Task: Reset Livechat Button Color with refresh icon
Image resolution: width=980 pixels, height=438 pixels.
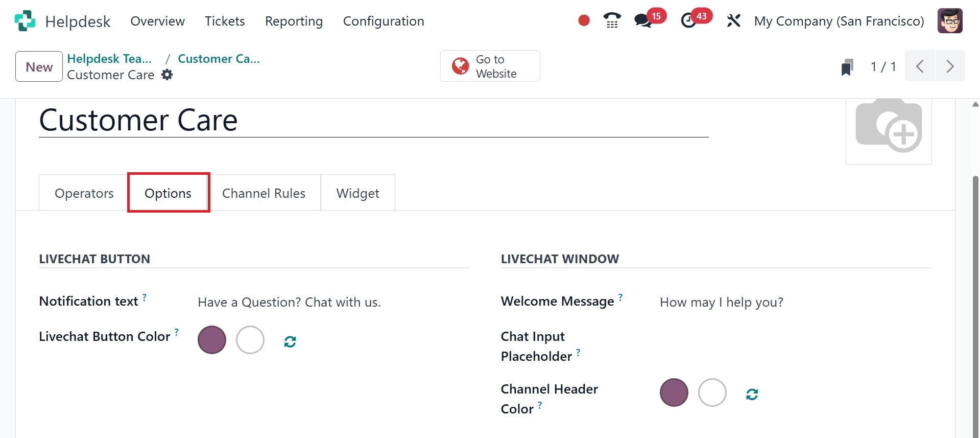Action: click(x=290, y=341)
